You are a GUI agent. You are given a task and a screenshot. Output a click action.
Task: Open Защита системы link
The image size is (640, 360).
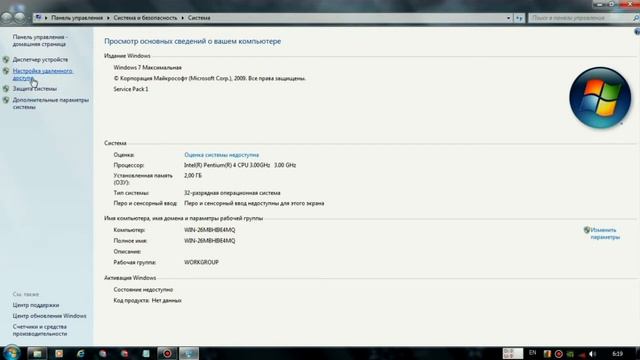35,89
